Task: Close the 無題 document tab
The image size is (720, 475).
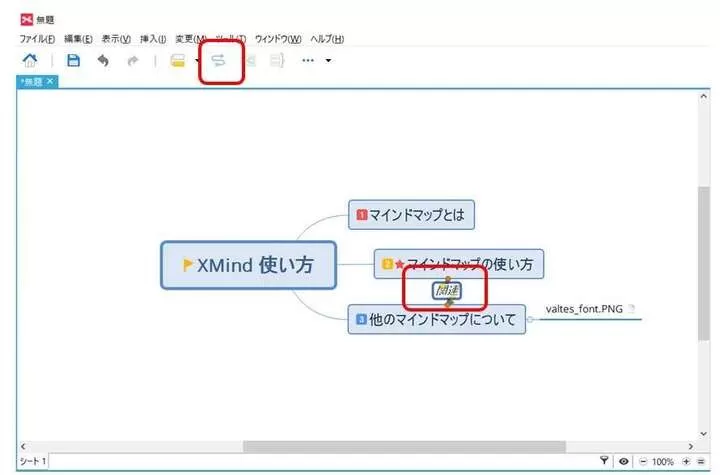Action: click(51, 81)
